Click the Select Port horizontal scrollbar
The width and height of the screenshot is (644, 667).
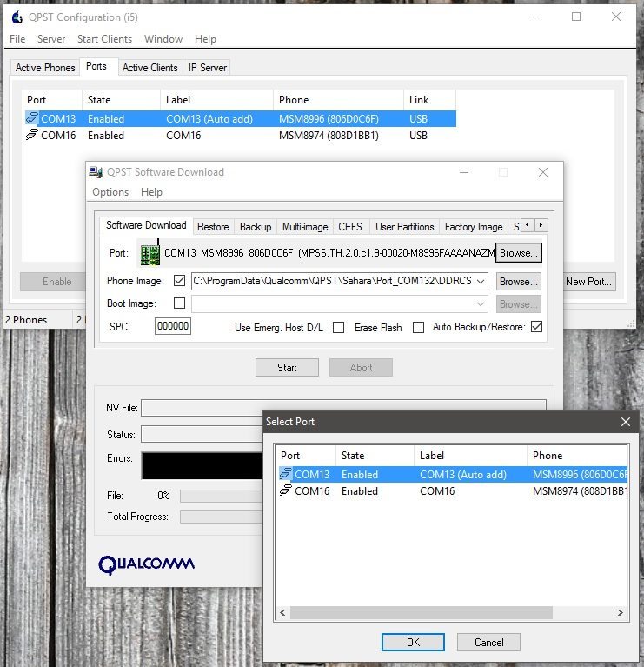[x=452, y=613]
